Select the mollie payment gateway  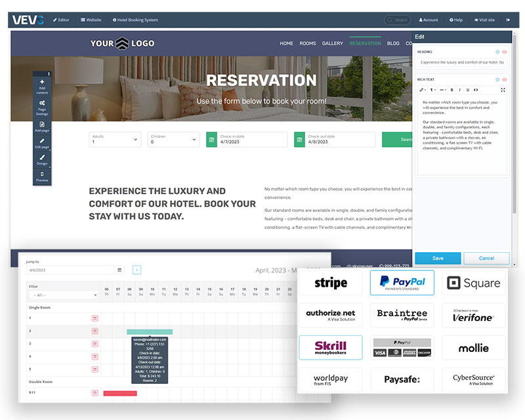pos(473,348)
